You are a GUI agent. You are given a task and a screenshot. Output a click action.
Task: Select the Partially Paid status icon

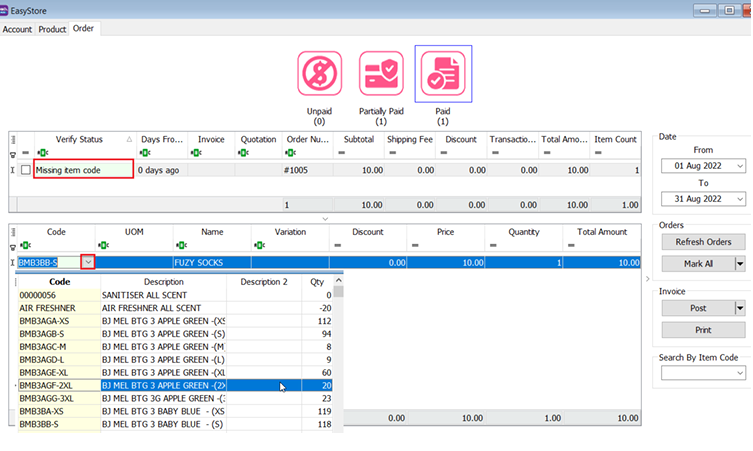click(x=381, y=75)
